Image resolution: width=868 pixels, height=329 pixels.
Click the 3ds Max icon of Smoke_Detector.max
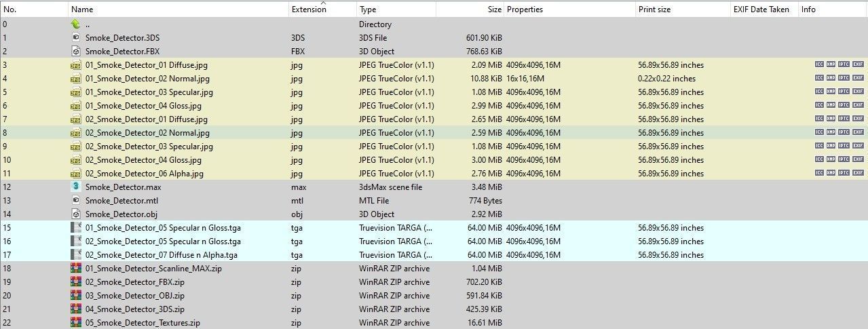(76, 187)
